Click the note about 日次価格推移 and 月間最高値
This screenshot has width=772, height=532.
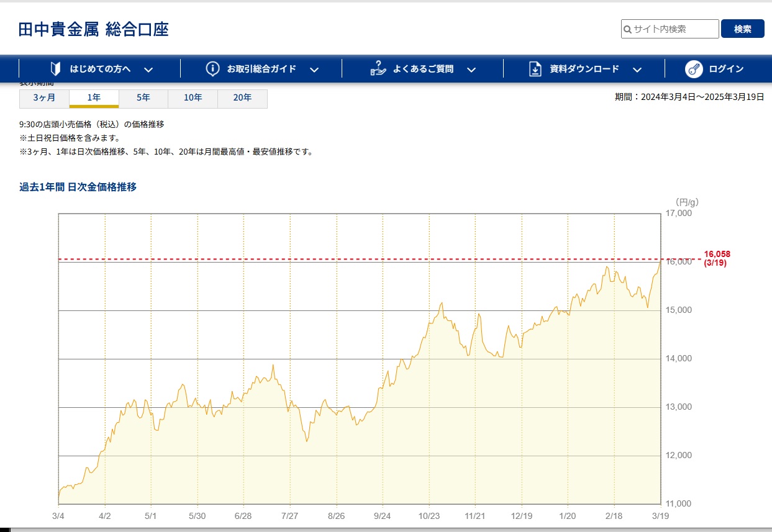click(166, 151)
